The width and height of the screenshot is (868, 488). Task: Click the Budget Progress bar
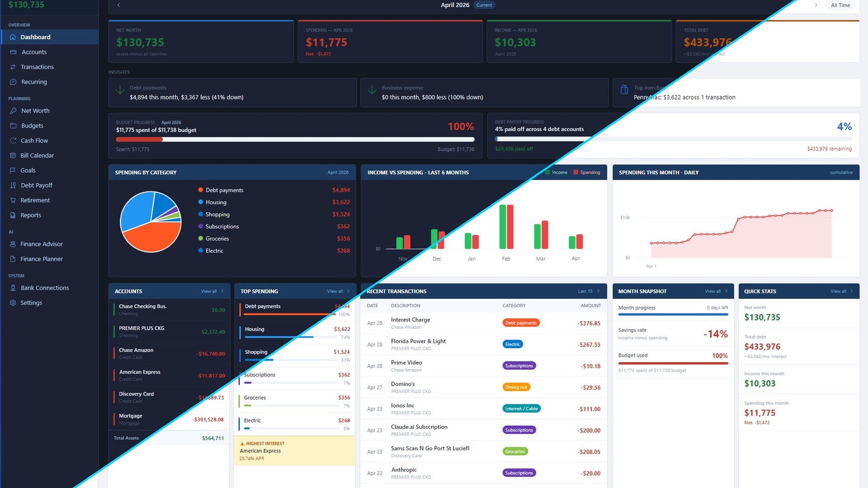point(295,139)
